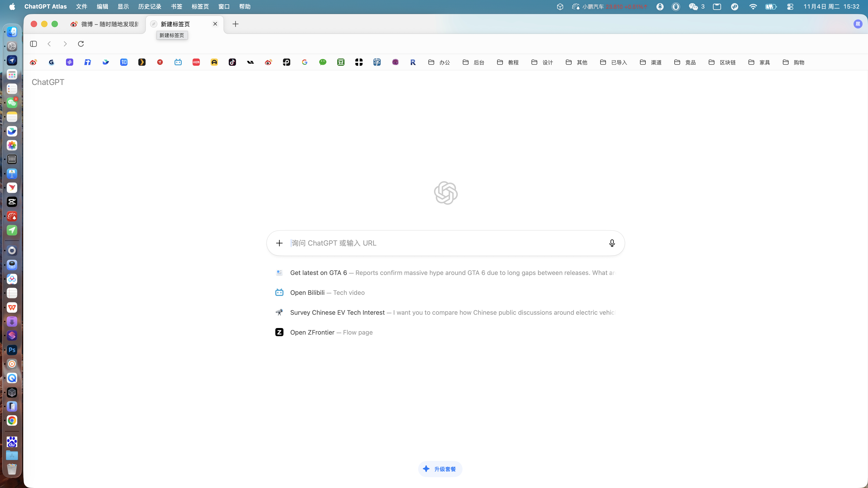Click the back navigation arrow
The image size is (868, 488).
pos(49,44)
